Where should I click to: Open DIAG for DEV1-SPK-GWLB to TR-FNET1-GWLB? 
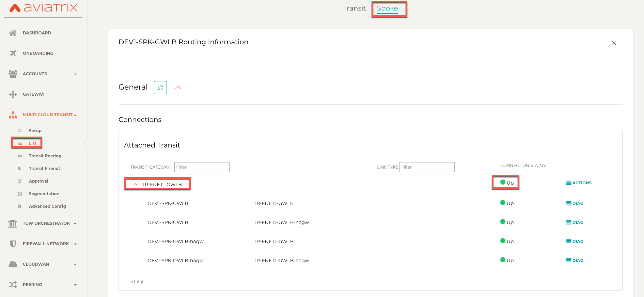(575, 203)
